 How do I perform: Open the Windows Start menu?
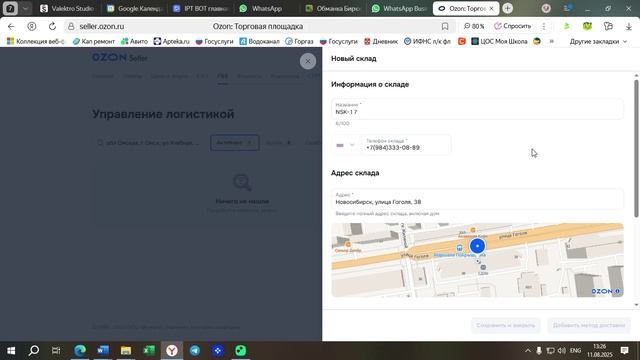tap(11, 350)
